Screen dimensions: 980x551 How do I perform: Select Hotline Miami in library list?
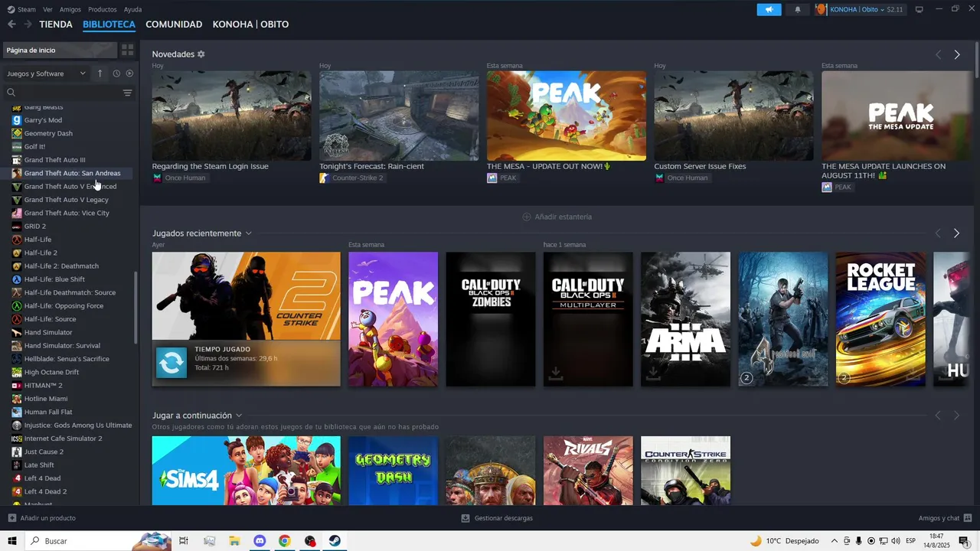[46, 399]
